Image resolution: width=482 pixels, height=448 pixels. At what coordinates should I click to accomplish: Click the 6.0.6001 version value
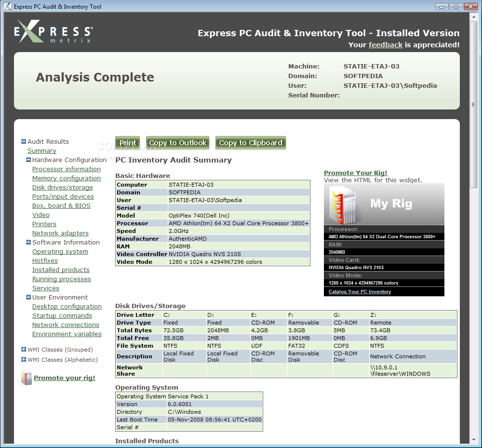pos(214,404)
